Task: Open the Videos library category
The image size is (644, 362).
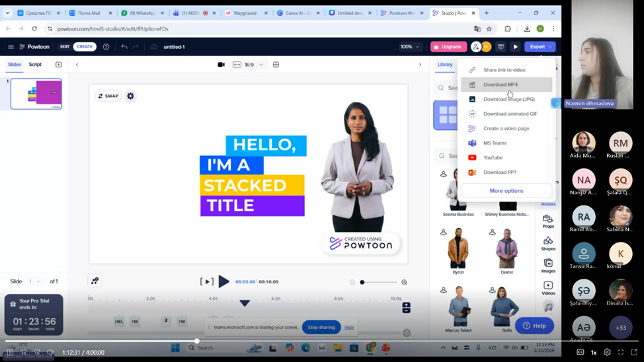Action: (548, 287)
